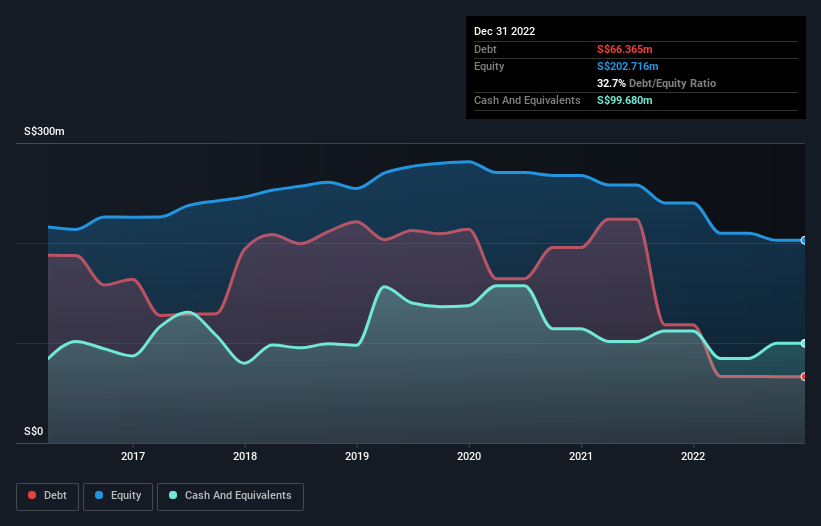The image size is (821, 526).
Task: Click the S$99.680m cash value
Action: click(x=625, y=100)
